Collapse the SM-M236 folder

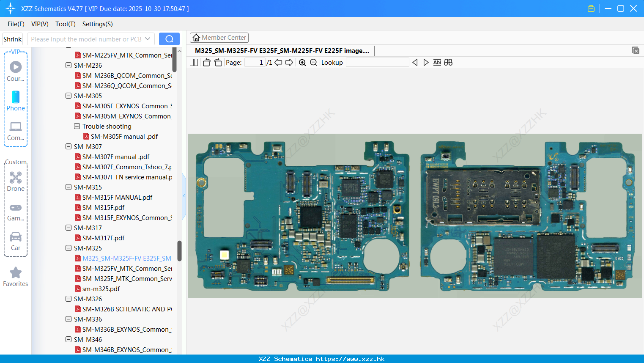point(69,65)
